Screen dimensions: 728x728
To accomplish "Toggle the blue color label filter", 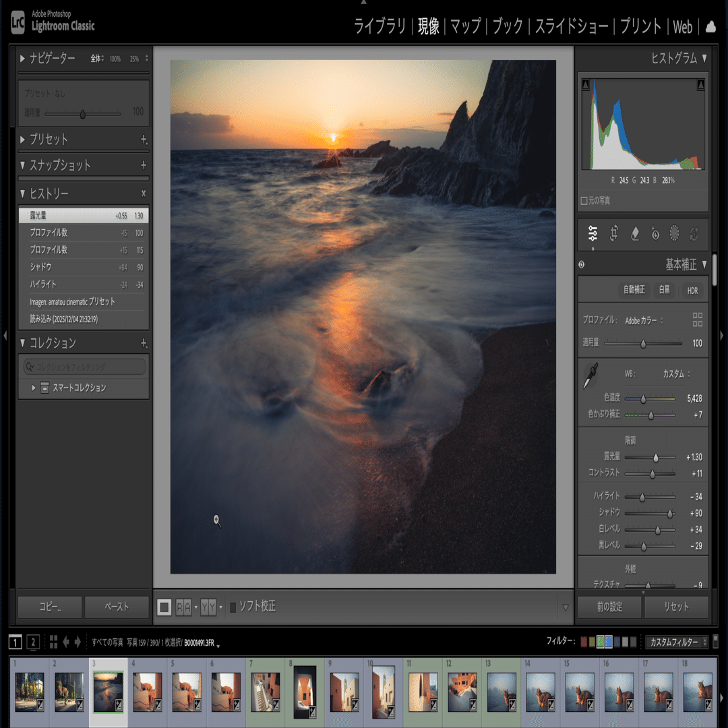I will [609, 642].
